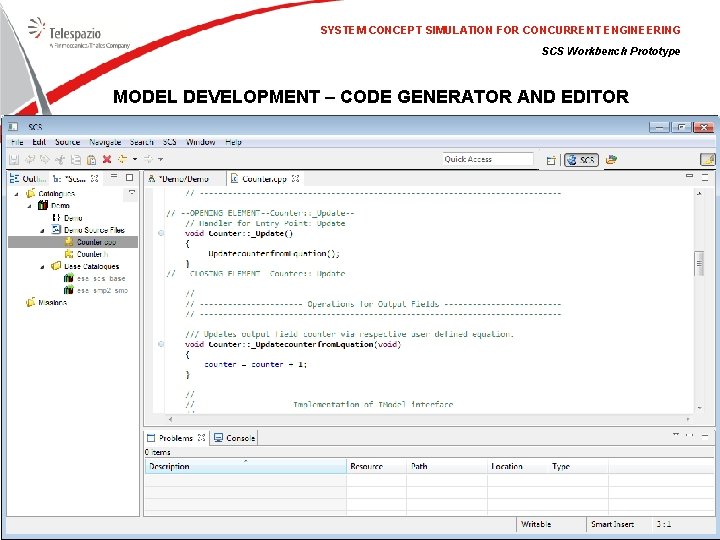
Task: Close the Counter.cpp editor tab
Action: [295, 178]
